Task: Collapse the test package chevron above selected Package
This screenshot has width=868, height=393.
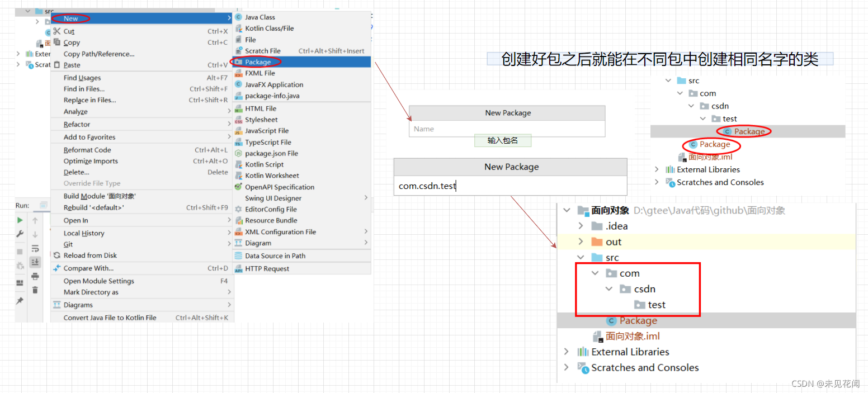Action: (x=703, y=119)
